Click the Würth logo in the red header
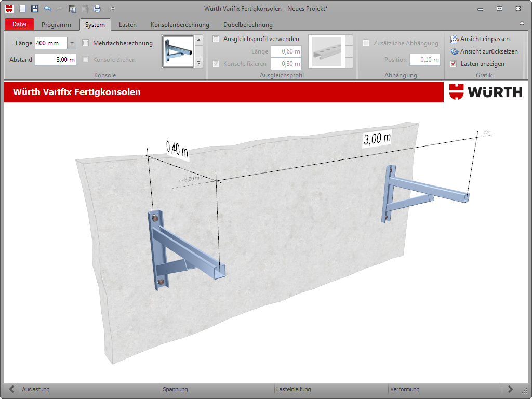 click(486, 92)
